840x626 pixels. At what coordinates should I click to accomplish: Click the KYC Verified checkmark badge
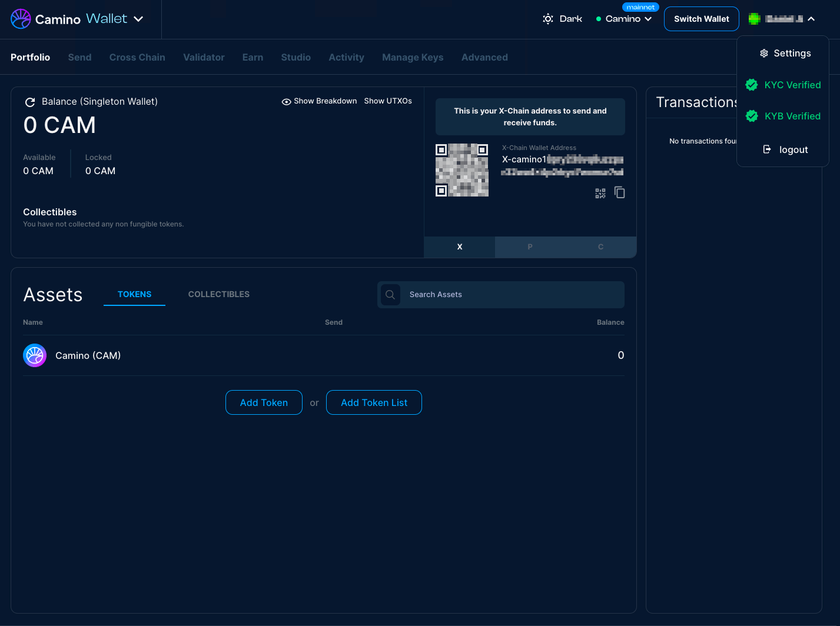coord(752,85)
